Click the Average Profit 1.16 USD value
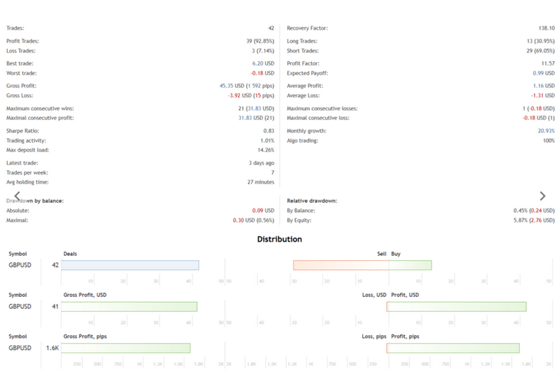 pyautogui.click(x=544, y=86)
